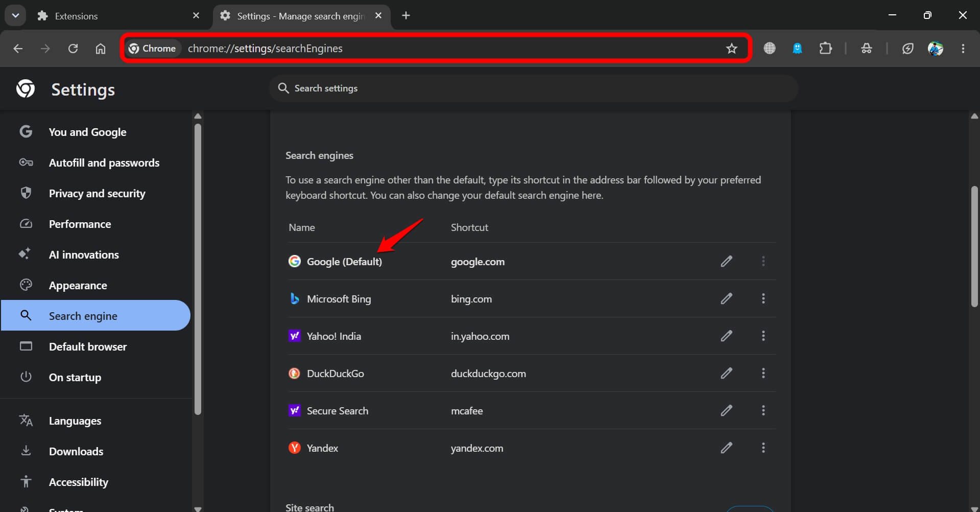Open Privacy and security settings
This screenshot has width=980, height=512.
[95, 193]
